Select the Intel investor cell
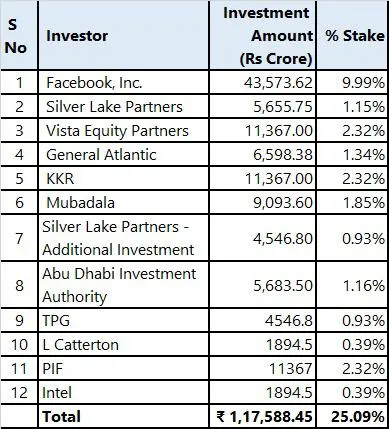Viewport: 389px width, 429px height. [124, 392]
